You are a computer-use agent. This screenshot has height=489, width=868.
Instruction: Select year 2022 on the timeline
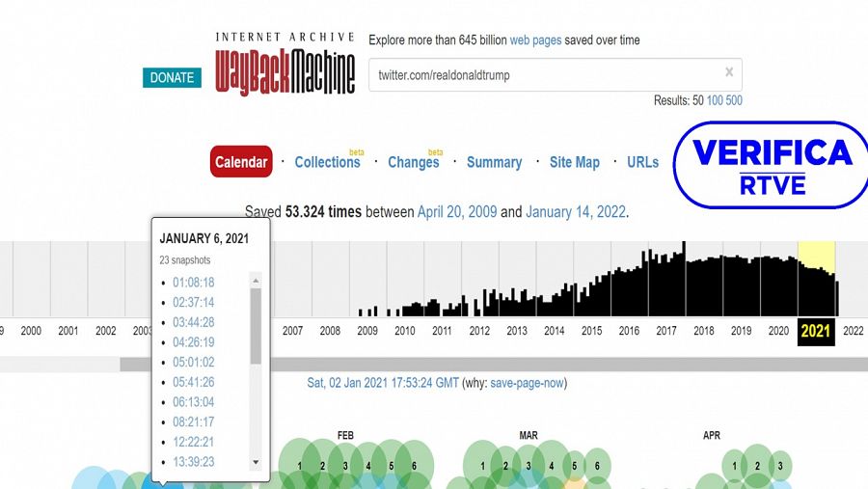tap(854, 331)
